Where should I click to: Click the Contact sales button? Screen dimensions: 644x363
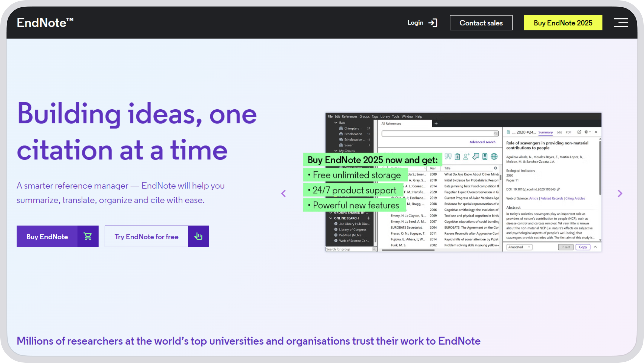(481, 23)
